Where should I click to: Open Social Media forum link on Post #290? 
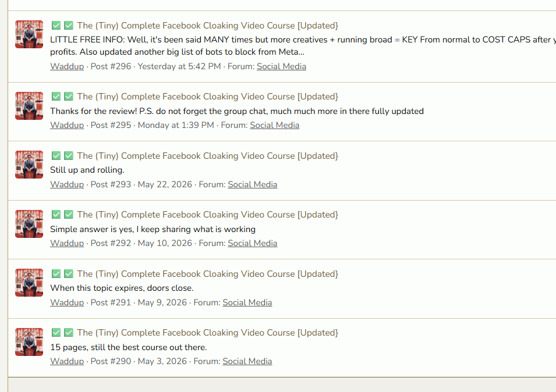coord(247,361)
